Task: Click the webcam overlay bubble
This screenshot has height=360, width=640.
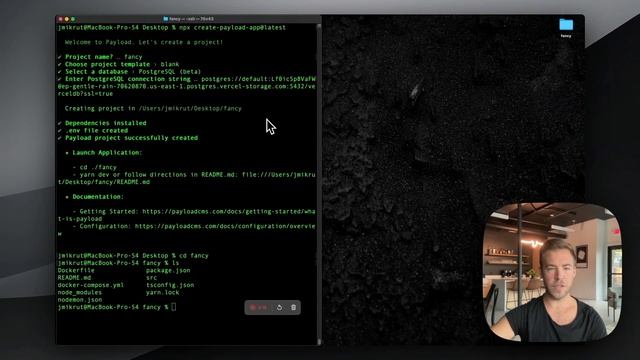Action: coord(552,272)
